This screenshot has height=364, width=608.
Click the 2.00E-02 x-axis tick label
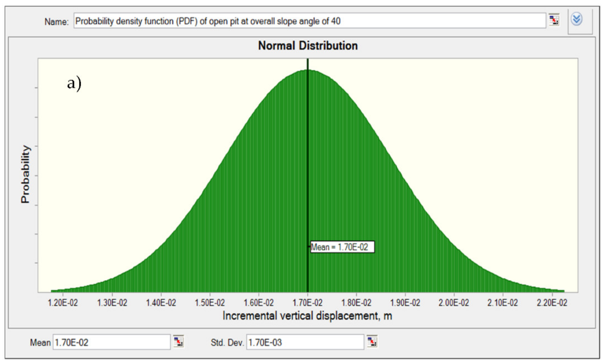coord(454,303)
